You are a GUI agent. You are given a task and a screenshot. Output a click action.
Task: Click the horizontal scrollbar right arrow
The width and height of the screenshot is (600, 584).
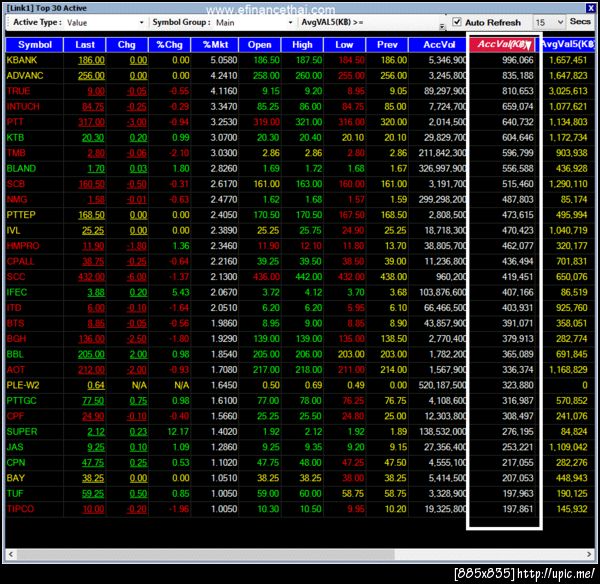pyautogui.click(x=589, y=554)
